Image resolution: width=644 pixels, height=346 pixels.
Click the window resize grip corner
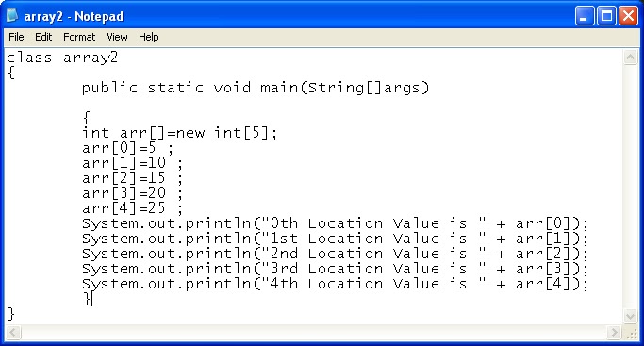pyautogui.click(x=631, y=333)
